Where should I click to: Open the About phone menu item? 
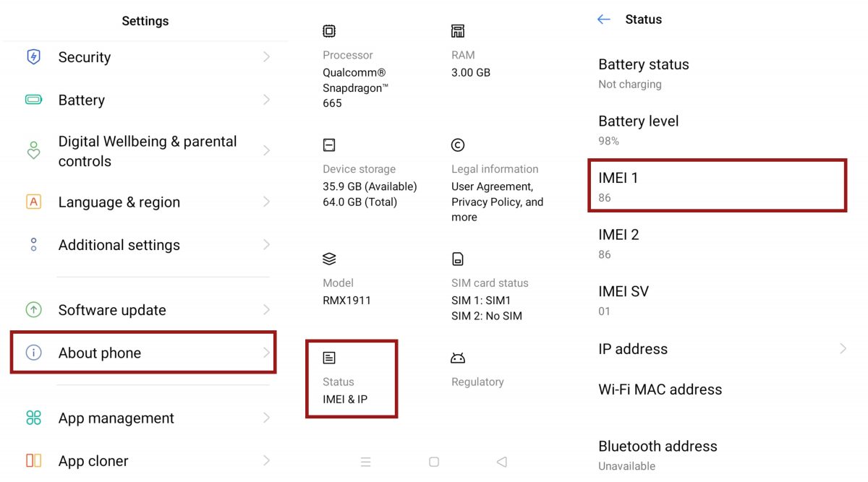(x=143, y=353)
